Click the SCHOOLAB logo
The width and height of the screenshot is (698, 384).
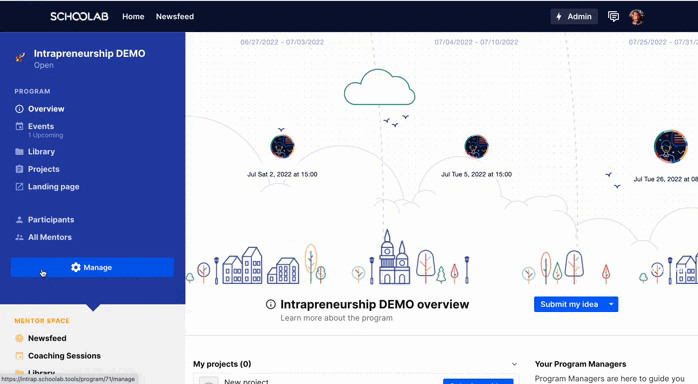tap(79, 16)
